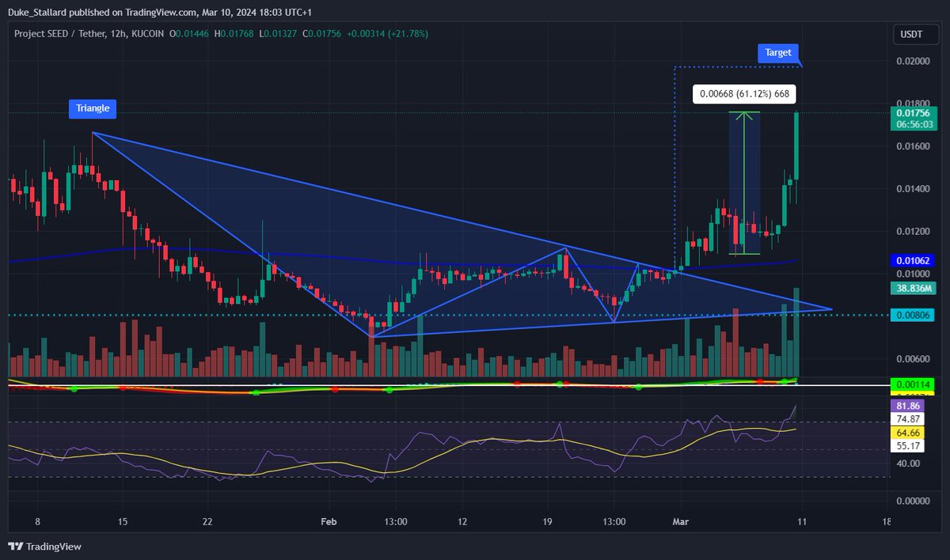Click the 0.01600 price axis tick
The height and width of the screenshot is (560, 950).
coord(914,146)
